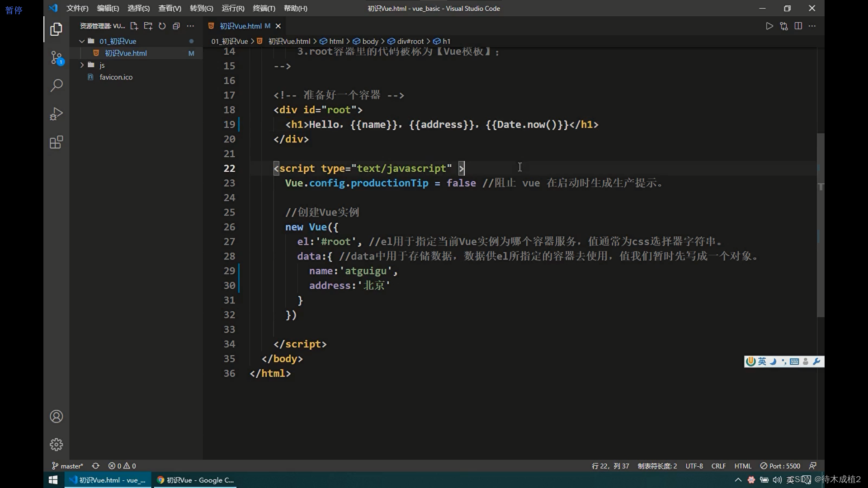
Task: Split the editor to the right
Action: 798,26
